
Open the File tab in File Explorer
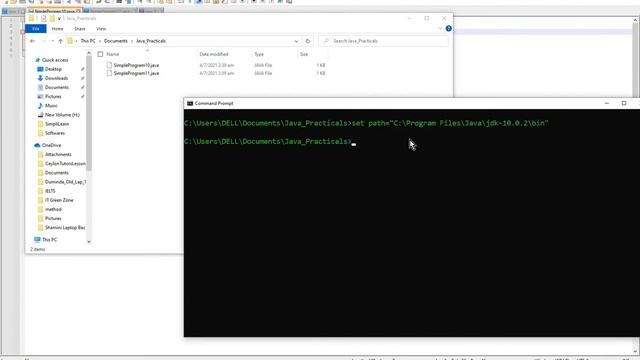[36, 29]
